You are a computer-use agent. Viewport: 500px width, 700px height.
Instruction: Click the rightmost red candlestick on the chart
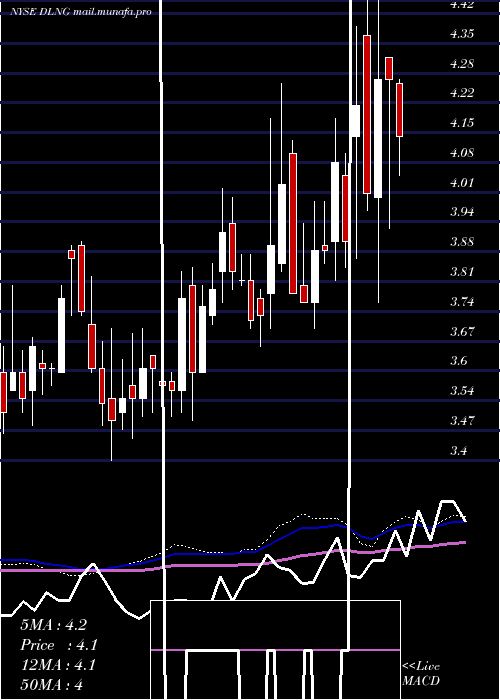tap(400, 110)
